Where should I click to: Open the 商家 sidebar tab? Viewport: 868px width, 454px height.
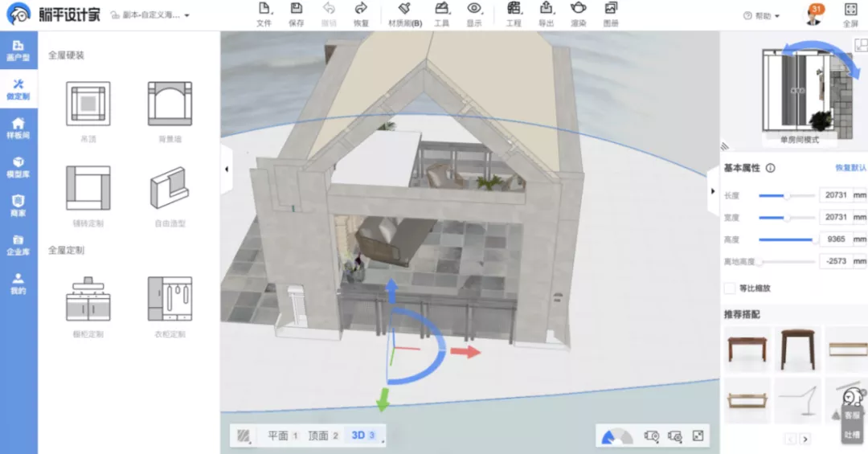pos(18,206)
